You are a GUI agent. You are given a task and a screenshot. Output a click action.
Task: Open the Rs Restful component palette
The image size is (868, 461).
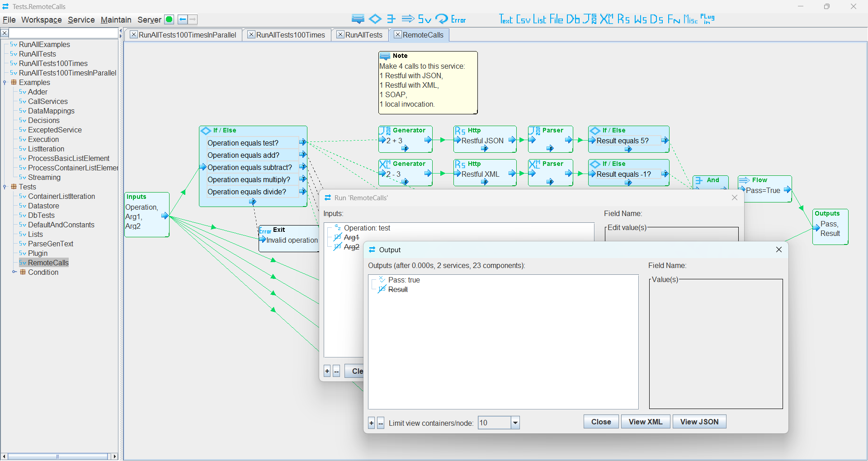pos(624,19)
